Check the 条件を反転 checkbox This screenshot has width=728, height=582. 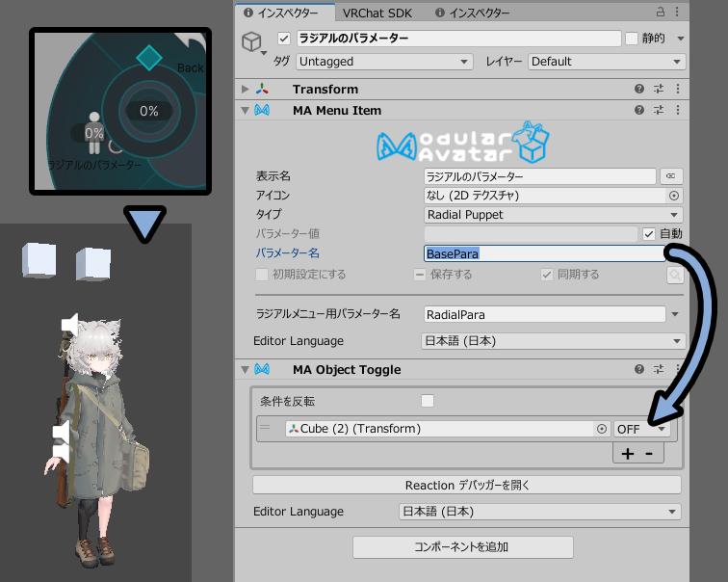[428, 401]
